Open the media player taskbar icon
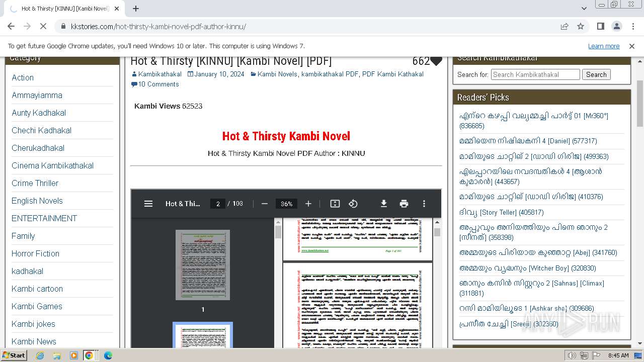 tap(74, 355)
